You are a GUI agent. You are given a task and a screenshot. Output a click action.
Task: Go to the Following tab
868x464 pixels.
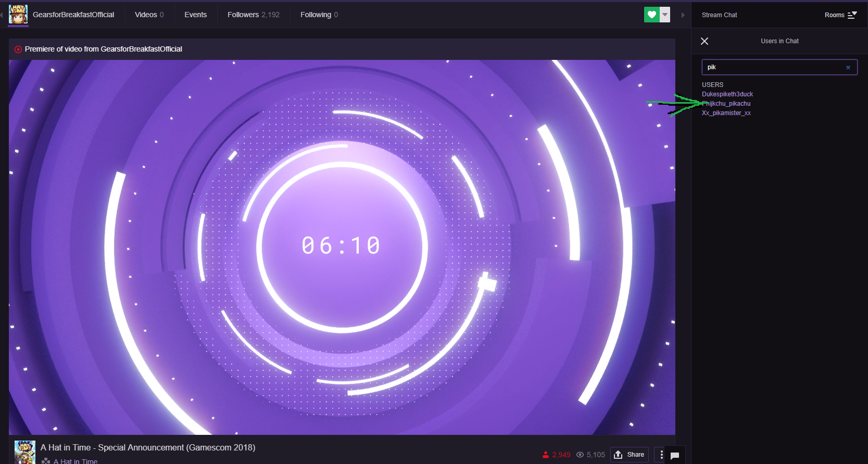pyautogui.click(x=319, y=15)
